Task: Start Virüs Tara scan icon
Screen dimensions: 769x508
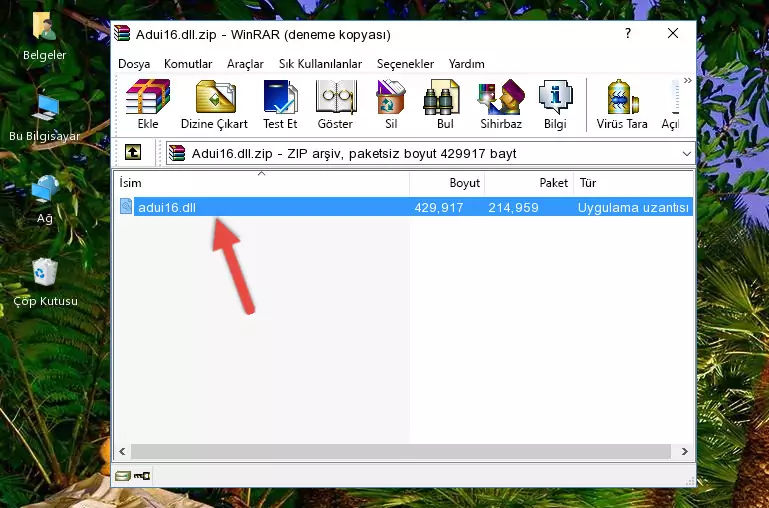Action: pyautogui.click(x=622, y=104)
